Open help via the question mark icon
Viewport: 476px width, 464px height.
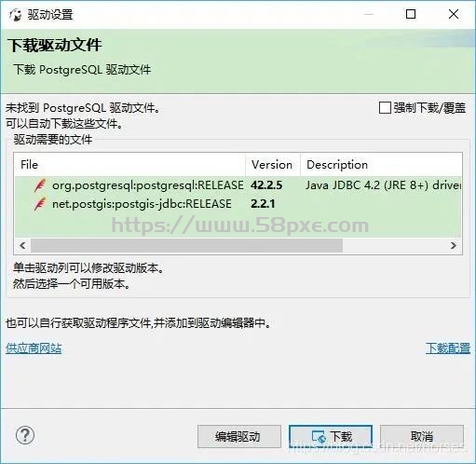(25, 435)
